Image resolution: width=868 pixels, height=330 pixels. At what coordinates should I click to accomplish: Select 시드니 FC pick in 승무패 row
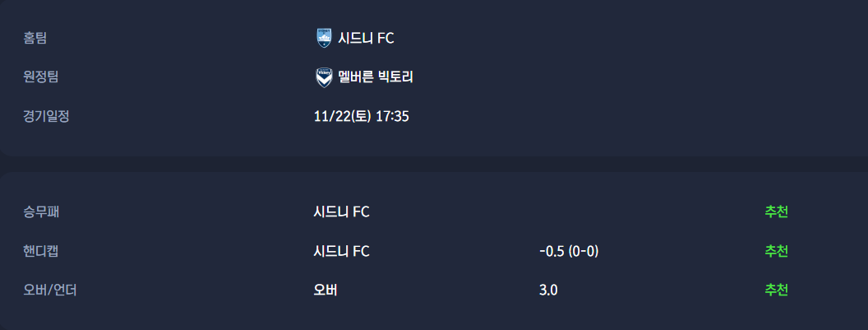coord(342,211)
